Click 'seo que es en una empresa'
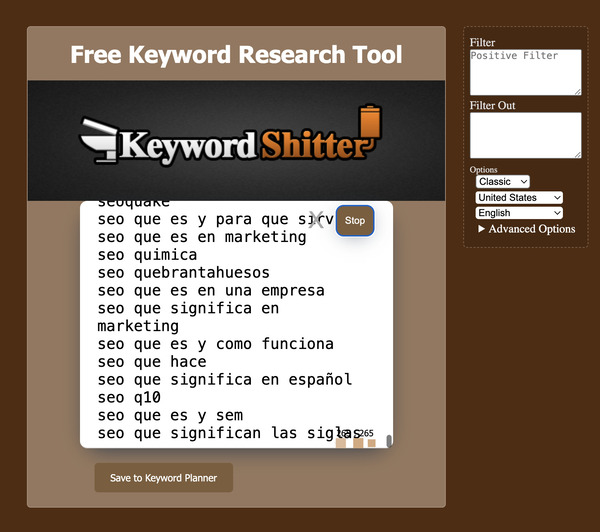 coord(211,290)
